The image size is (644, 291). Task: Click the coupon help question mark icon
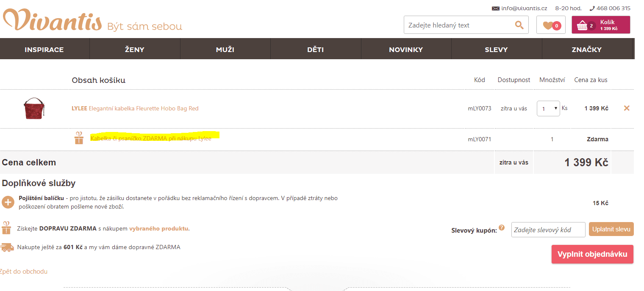(502, 228)
